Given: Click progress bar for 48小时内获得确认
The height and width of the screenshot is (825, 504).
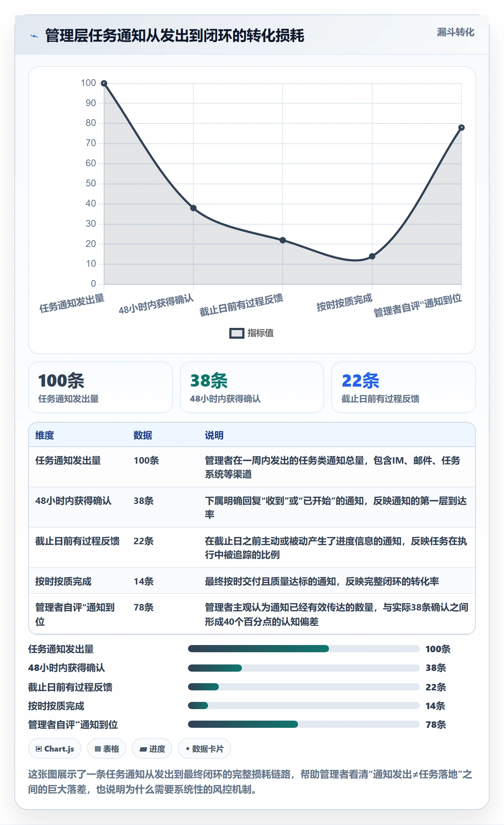Looking at the screenshot, I should pos(303,668).
